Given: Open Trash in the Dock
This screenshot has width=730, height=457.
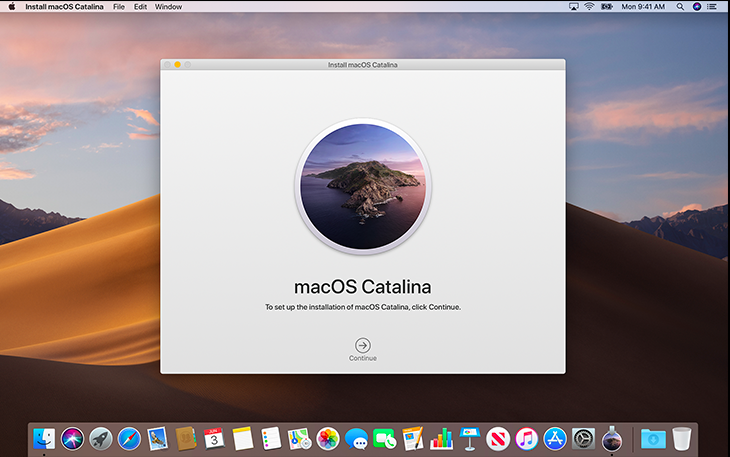Looking at the screenshot, I should [682, 438].
